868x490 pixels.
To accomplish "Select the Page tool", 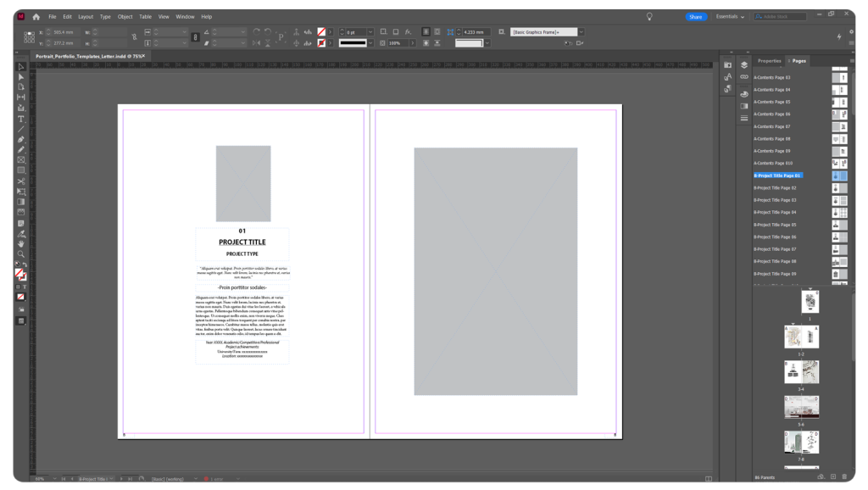I will click(21, 87).
